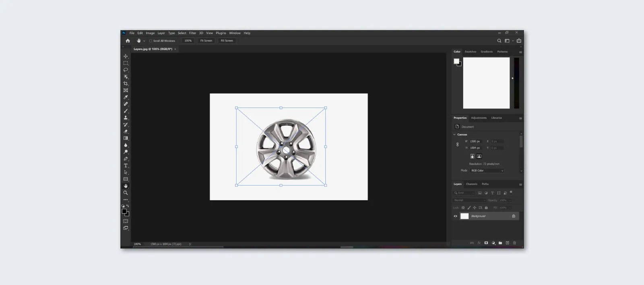Viewport: 644px width, 285px height.
Task: Select the Clone Stamp tool
Action: 126,118
